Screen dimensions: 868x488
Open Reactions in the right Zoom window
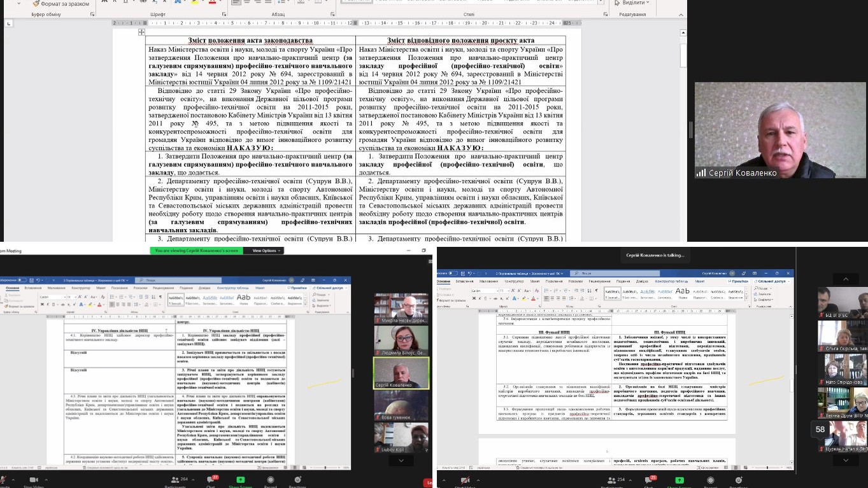point(739,480)
